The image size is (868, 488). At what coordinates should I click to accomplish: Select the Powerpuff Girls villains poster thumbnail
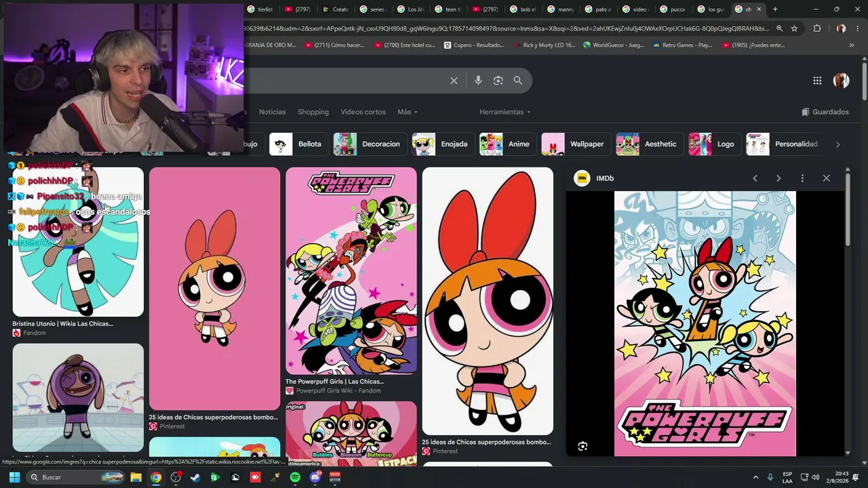tap(351, 270)
